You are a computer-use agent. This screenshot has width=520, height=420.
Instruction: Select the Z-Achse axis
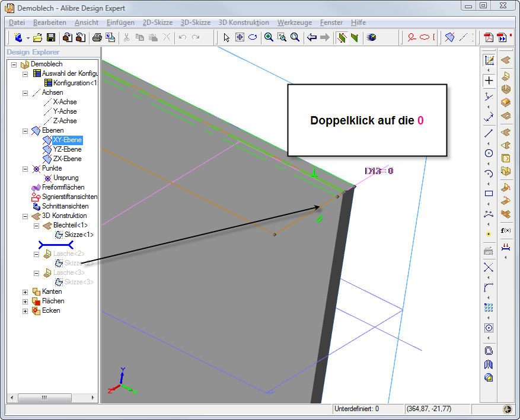coord(65,121)
